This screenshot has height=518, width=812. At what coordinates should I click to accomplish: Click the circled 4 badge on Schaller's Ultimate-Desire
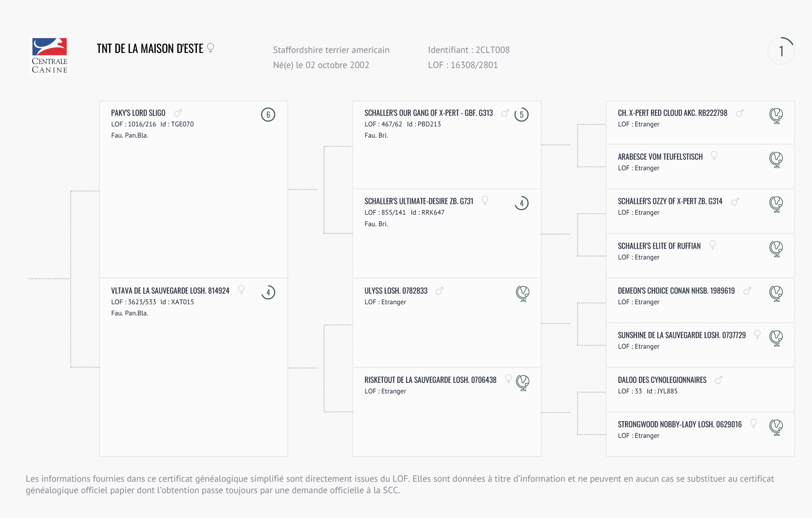click(x=521, y=203)
